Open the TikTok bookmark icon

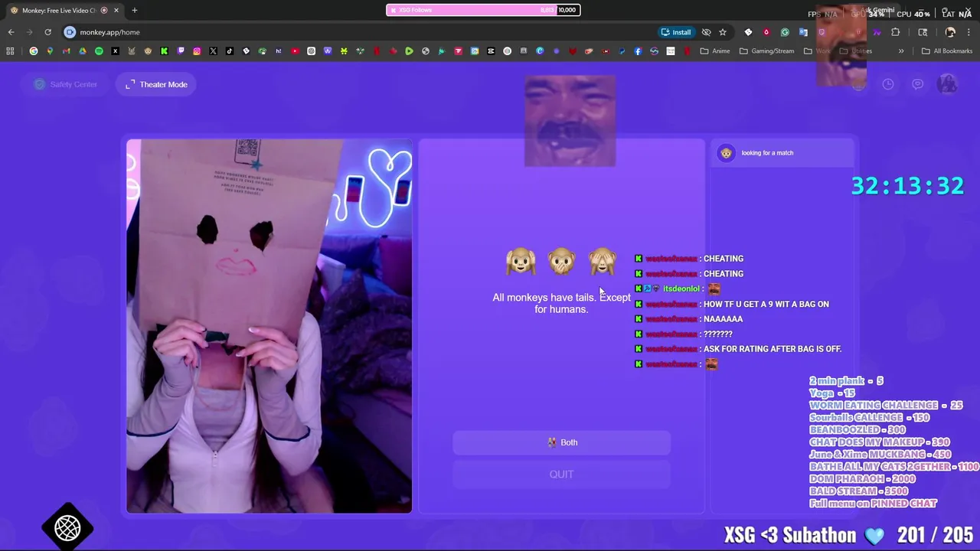tap(229, 51)
